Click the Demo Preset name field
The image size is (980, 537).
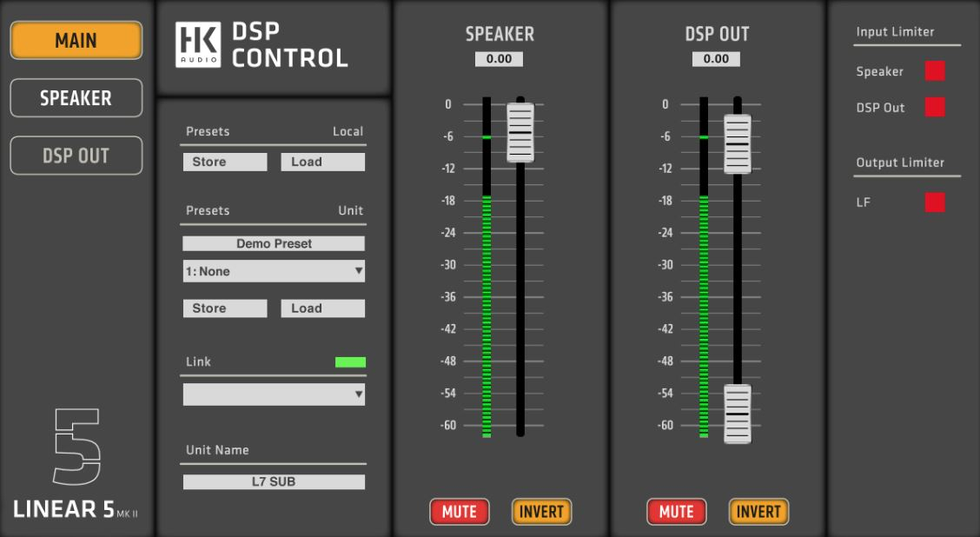pos(274,244)
